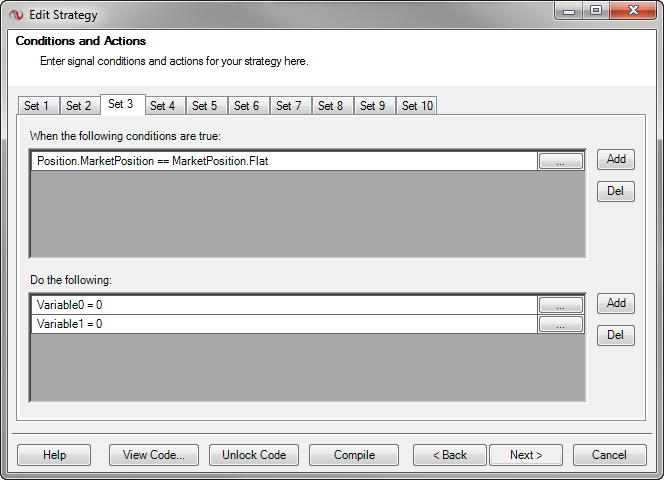The width and height of the screenshot is (664, 480).
Task: Click Unlock Code
Action: (254, 455)
